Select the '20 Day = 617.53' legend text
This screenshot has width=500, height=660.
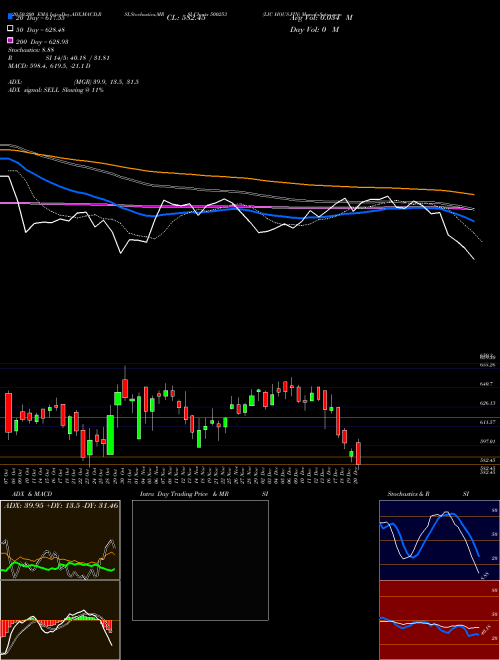tap(40, 18)
